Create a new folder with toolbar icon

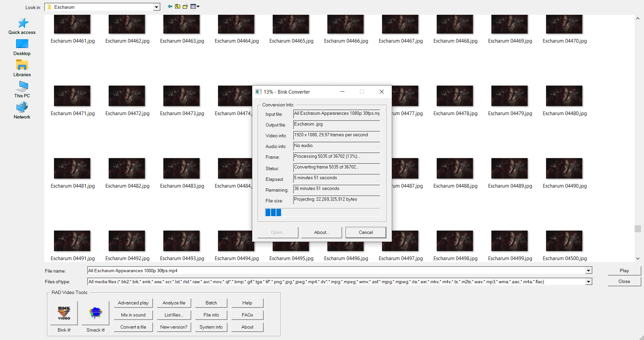point(185,6)
